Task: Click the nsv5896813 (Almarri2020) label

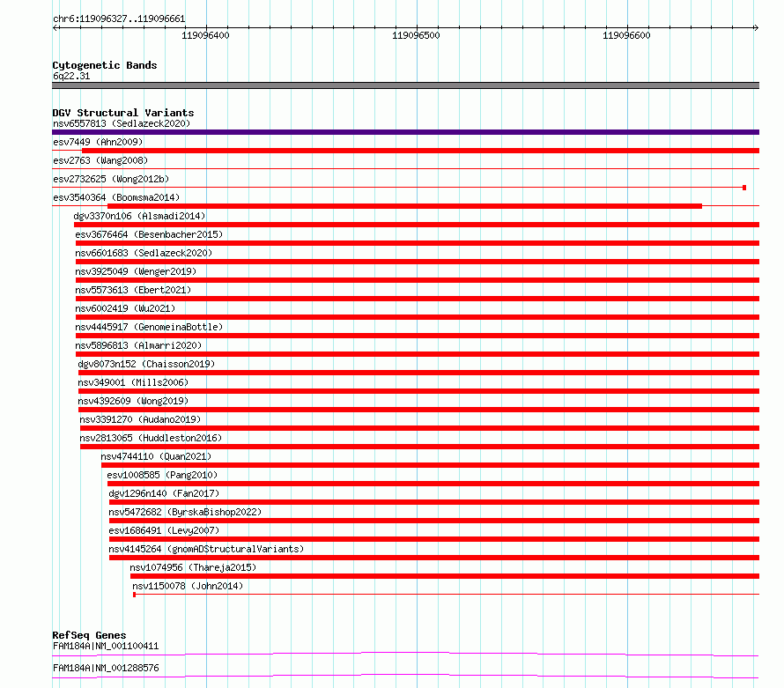Action: [138, 345]
